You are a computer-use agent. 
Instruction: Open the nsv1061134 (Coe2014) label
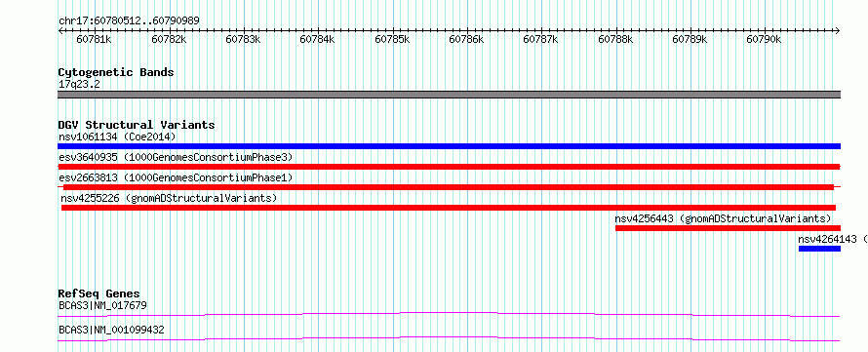117,137
